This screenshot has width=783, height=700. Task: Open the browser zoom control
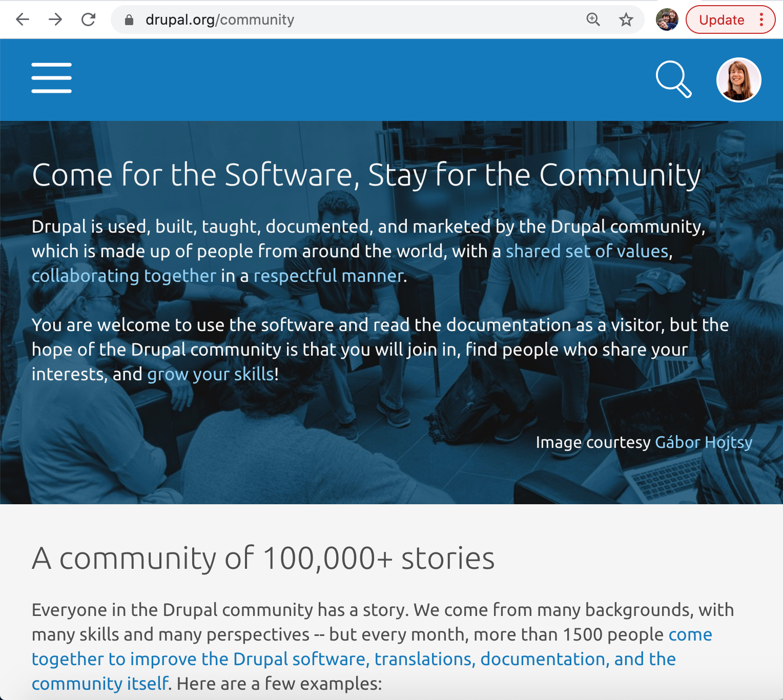593,19
